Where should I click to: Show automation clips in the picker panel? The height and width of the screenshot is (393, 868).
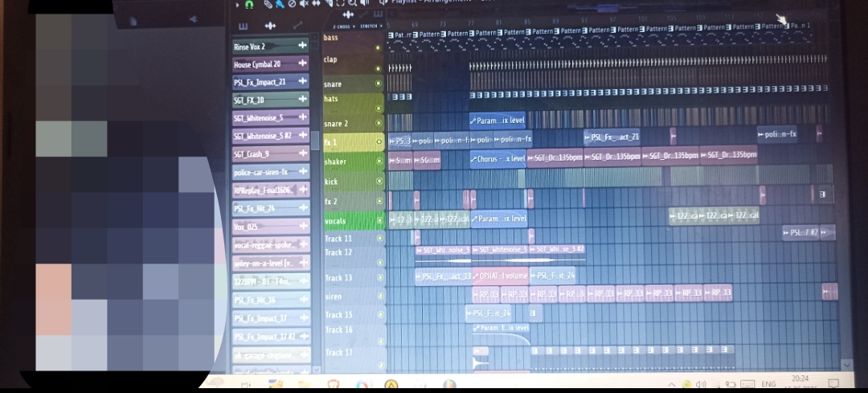click(x=298, y=26)
